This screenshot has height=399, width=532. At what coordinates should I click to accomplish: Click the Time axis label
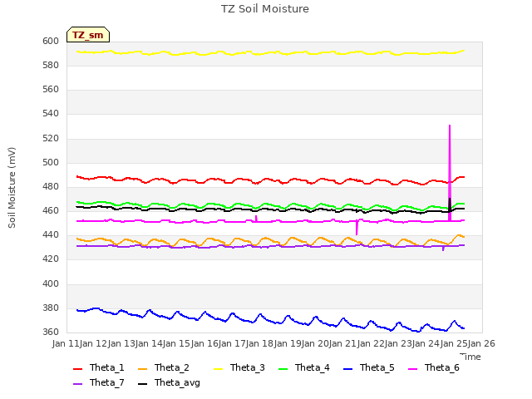click(470, 357)
